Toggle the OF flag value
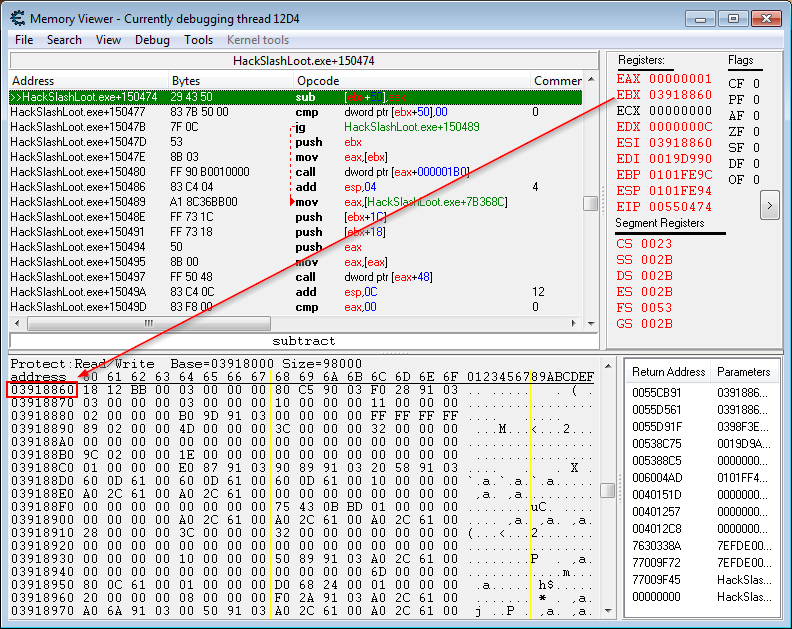Image resolution: width=792 pixels, height=629 pixels. 744,179
